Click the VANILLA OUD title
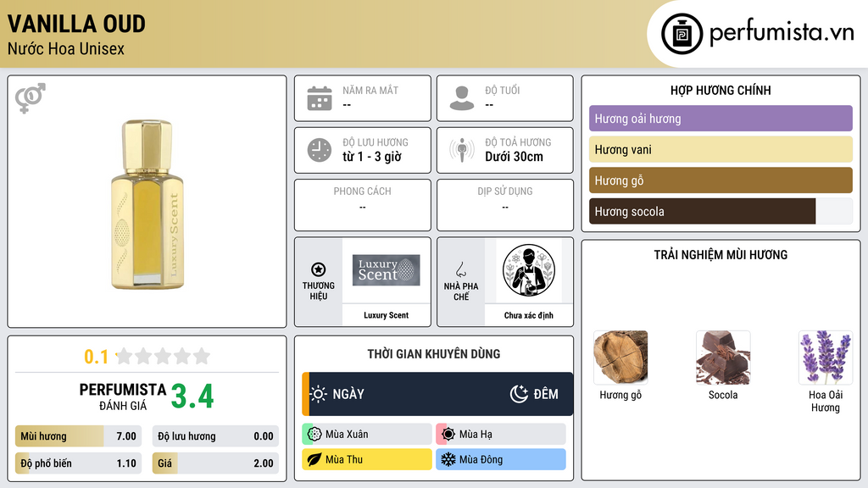The width and height of the screenshot is (868, 488). click(x=76, y=24)
